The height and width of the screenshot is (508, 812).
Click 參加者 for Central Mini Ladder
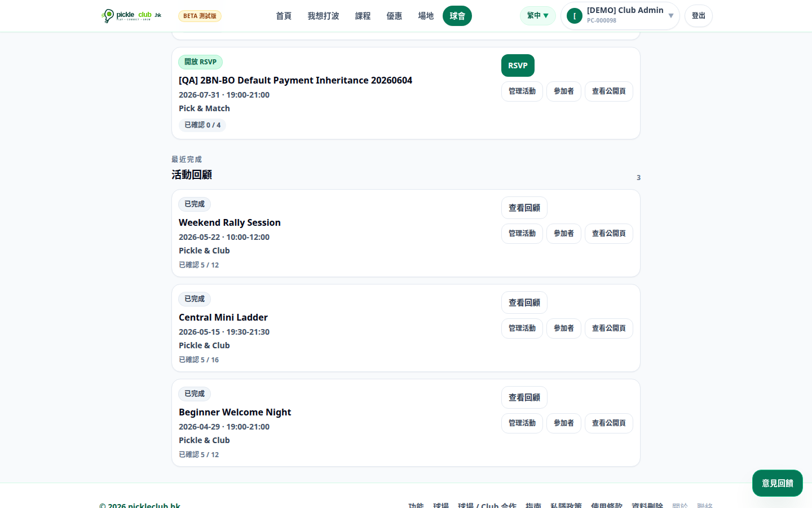click(564, 329)
